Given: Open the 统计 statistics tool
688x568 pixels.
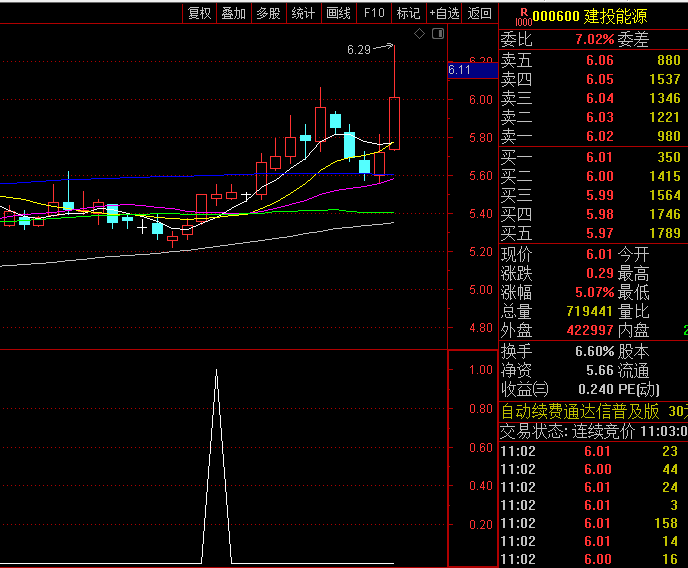Looking at the screenshot, I should click(303, 13).
